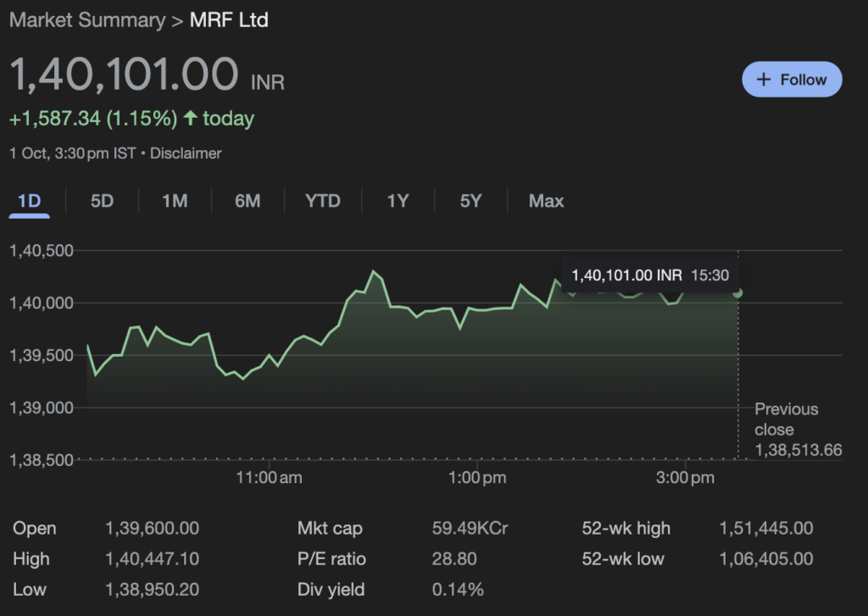Viewport: 868px width, 616px height.
Task: Click the 52-wk low label
Action: (x=623, y=559)
